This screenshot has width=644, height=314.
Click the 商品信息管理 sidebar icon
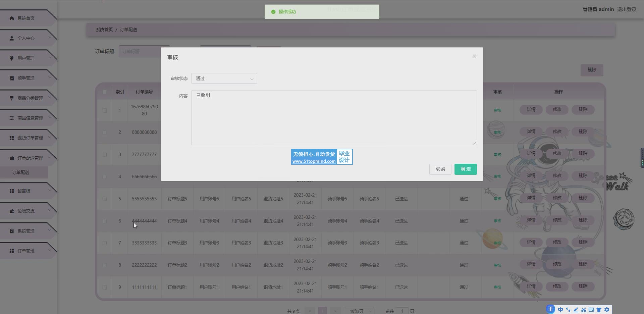coord(12,118)
